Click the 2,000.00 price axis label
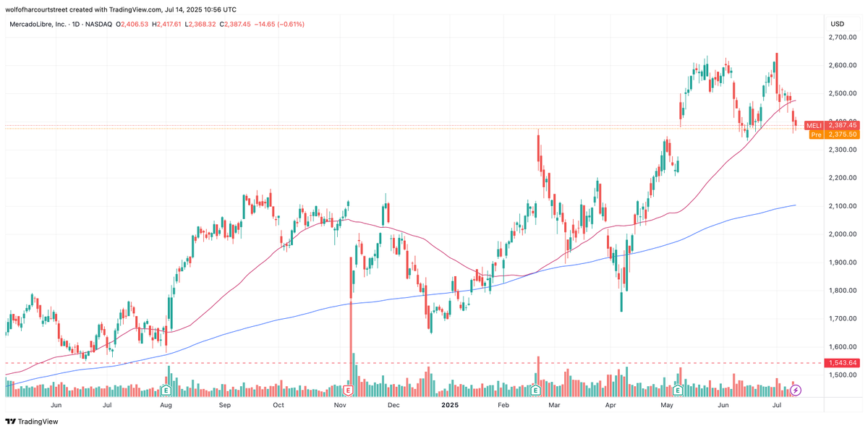Image resolution: width=868 pixels, height=431 pixels. click(x=843, y=234)
